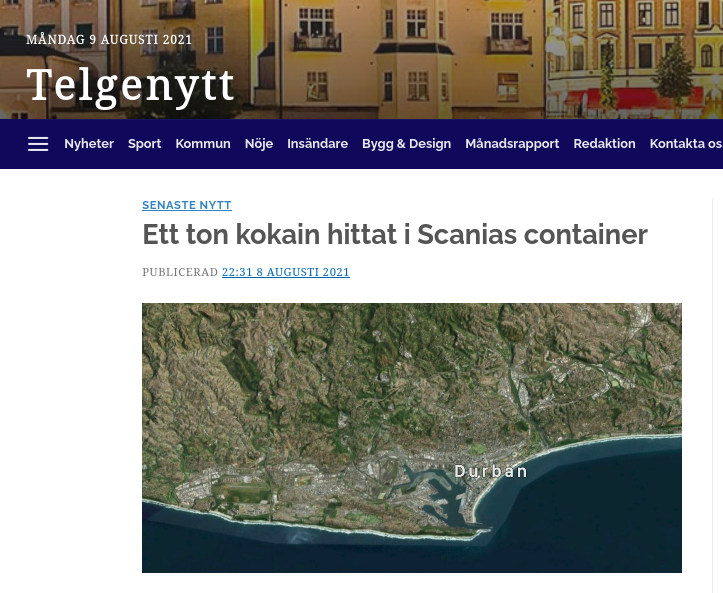This screenshot has height=593, width=723.
Task: Click the SENASTE NYTT category link
Action: 187,205
